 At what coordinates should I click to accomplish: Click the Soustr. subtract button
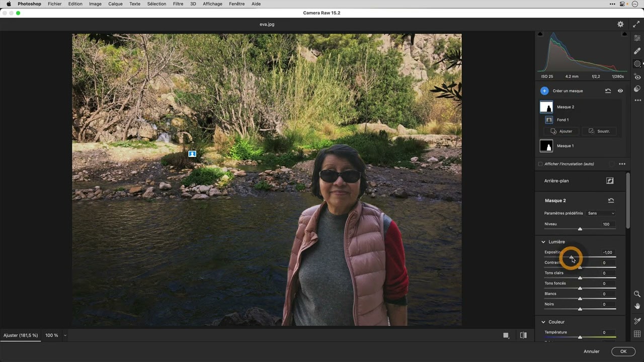click(x=599, y=131)
